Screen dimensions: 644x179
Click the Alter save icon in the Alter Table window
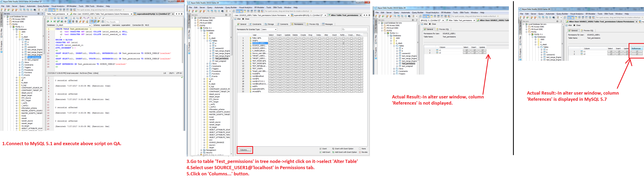click(x=235, y=19)
